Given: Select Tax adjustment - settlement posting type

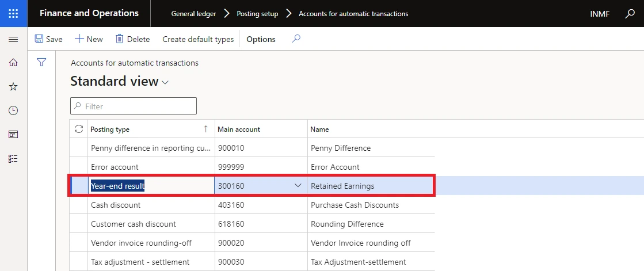Looking at the screenshot, I should [151, 262].
